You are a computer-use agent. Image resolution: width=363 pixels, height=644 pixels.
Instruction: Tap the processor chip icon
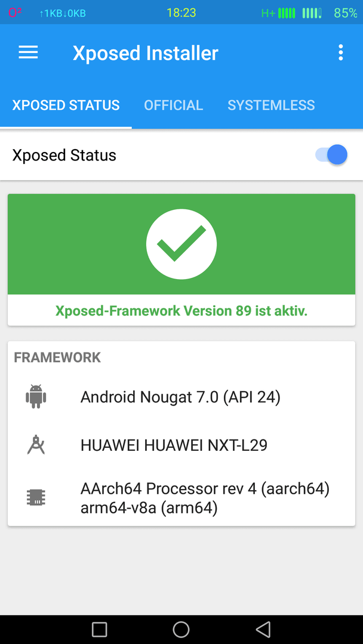[x=36, y=497]
